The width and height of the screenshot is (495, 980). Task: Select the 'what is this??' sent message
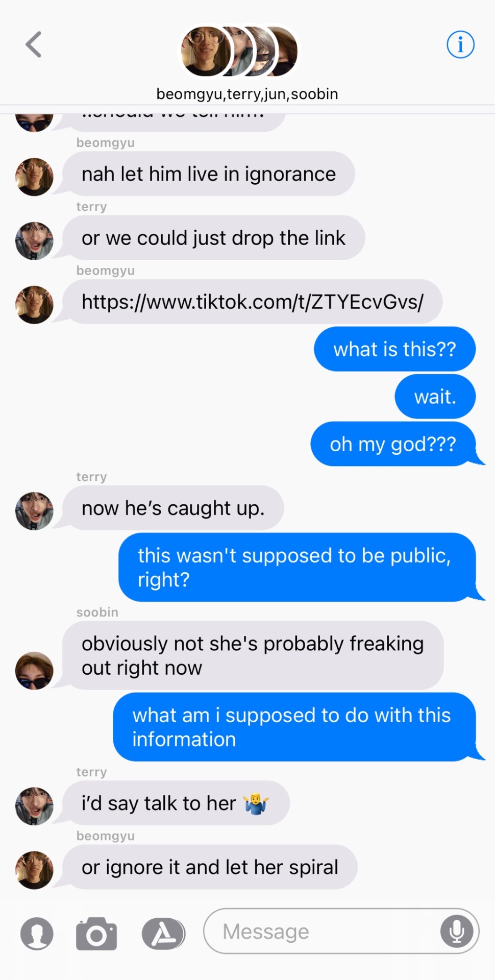394,349
